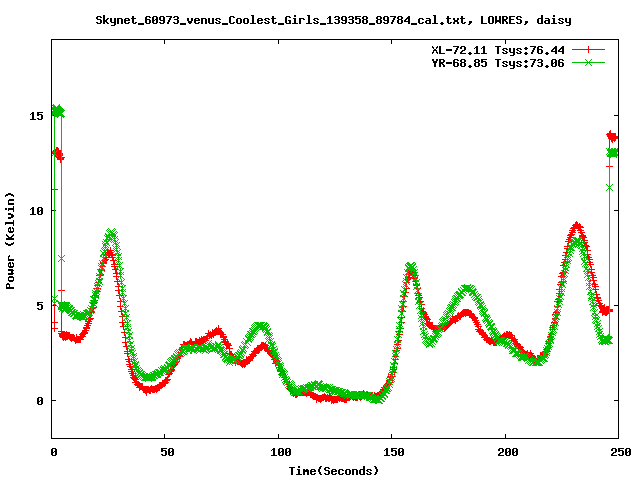This screenshot has height=480, width=640.
Task: Click the 250 tick label on time axis
Action: tap(618, 452)
